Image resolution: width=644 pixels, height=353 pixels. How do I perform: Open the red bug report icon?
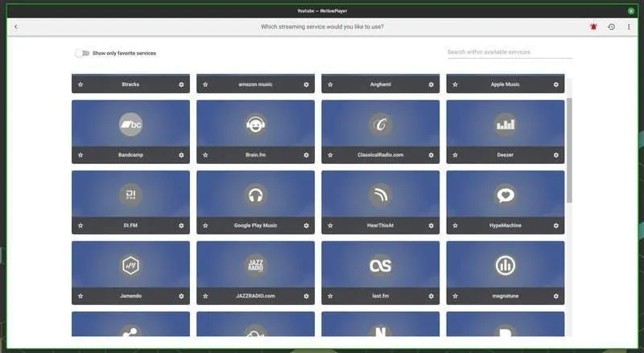click(x=593, y=27)
